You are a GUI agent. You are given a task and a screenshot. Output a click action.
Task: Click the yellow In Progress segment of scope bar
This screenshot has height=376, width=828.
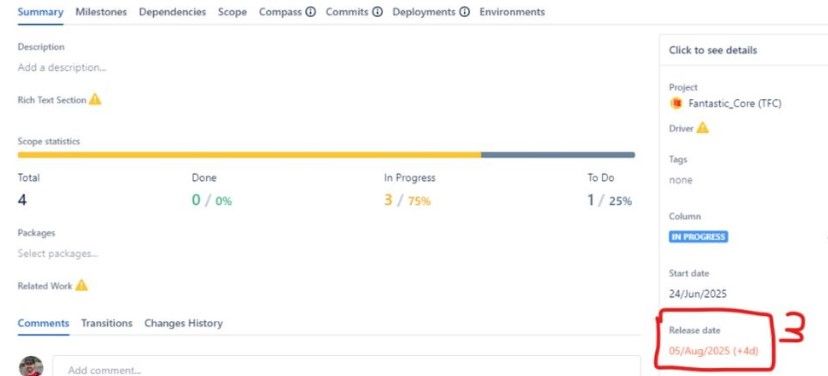pos(249,155)
